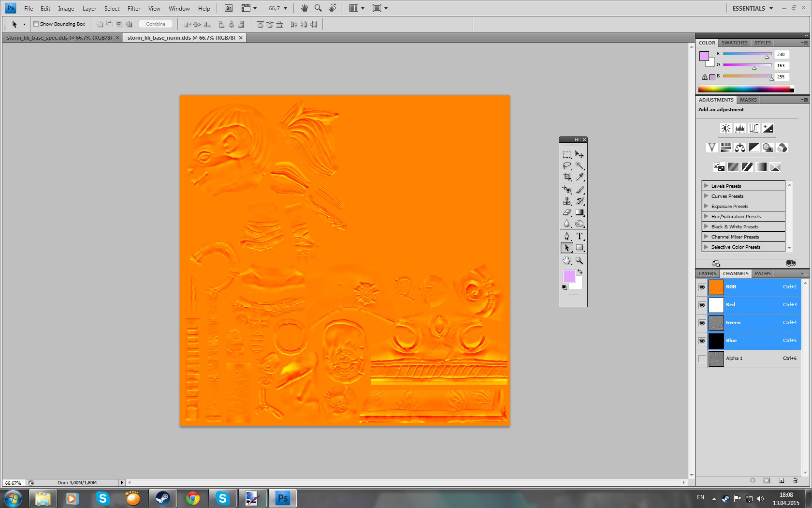Screen dimensions: 812x508
Task: Add a Brightness/Contrast adjustment
Action: 726,128
